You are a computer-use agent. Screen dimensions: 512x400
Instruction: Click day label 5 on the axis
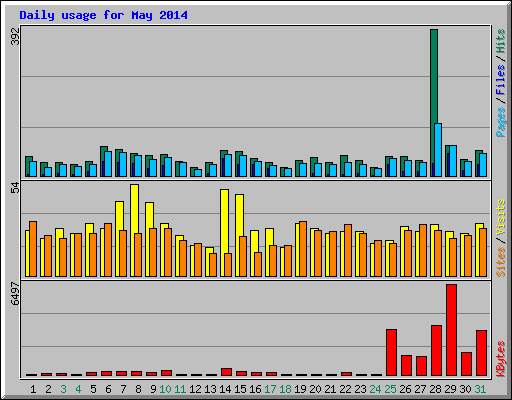click(x=93, y=389)
